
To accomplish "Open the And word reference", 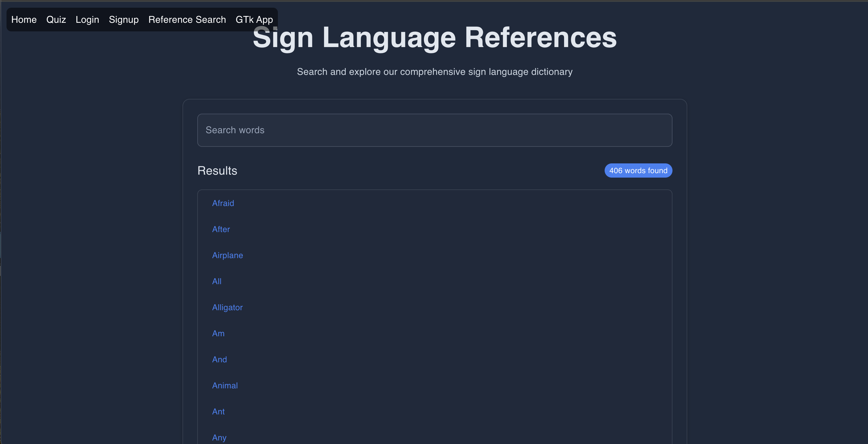I will coord(219,360).
